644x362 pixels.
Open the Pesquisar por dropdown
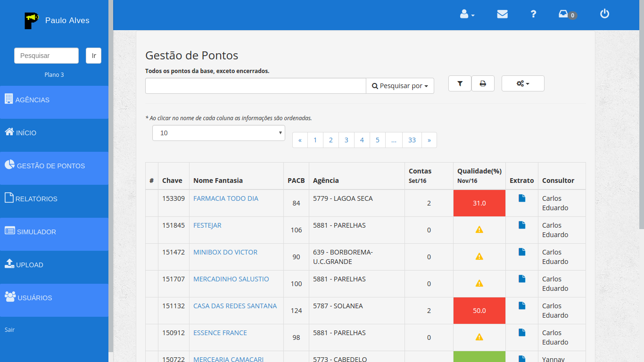[x=400, y=86]
